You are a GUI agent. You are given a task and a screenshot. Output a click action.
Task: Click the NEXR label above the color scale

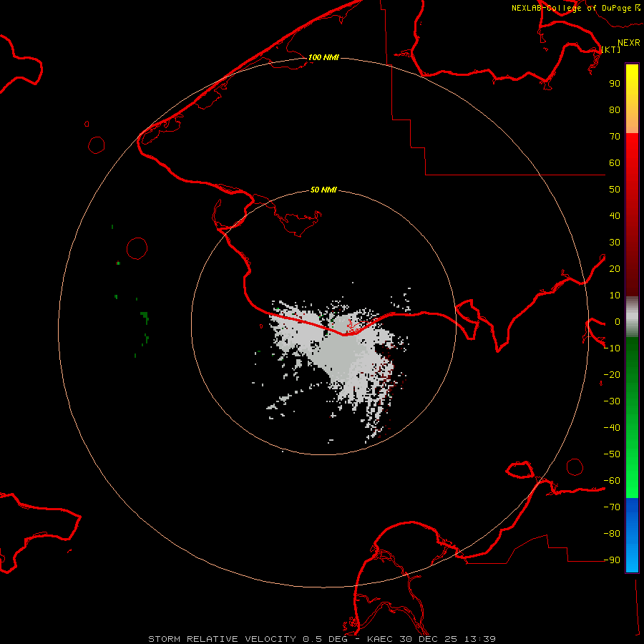click(629, 43)
